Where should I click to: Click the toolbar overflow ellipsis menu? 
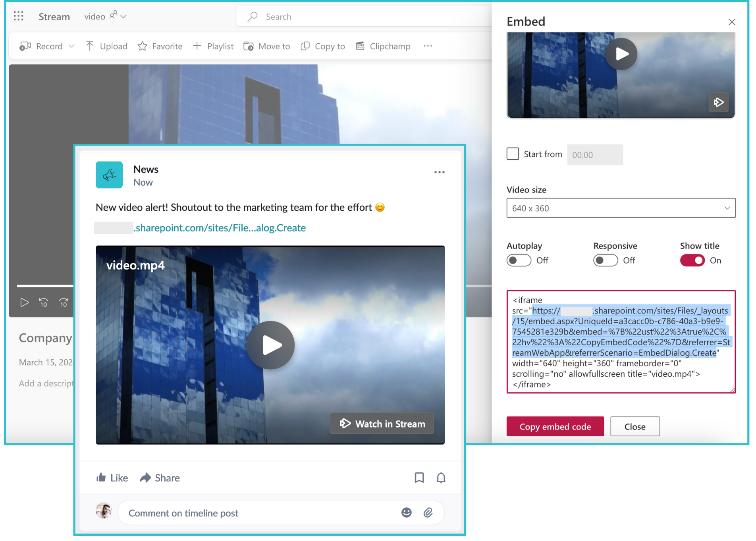428,46
